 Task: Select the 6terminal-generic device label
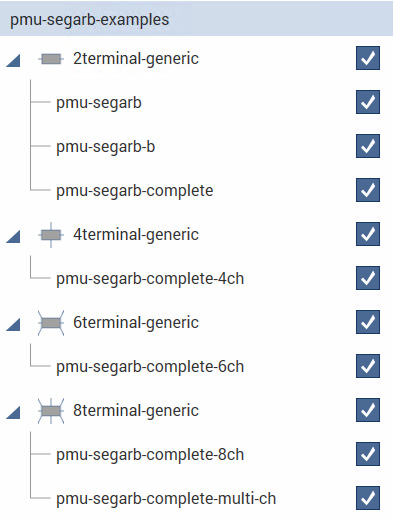[136, 323]
